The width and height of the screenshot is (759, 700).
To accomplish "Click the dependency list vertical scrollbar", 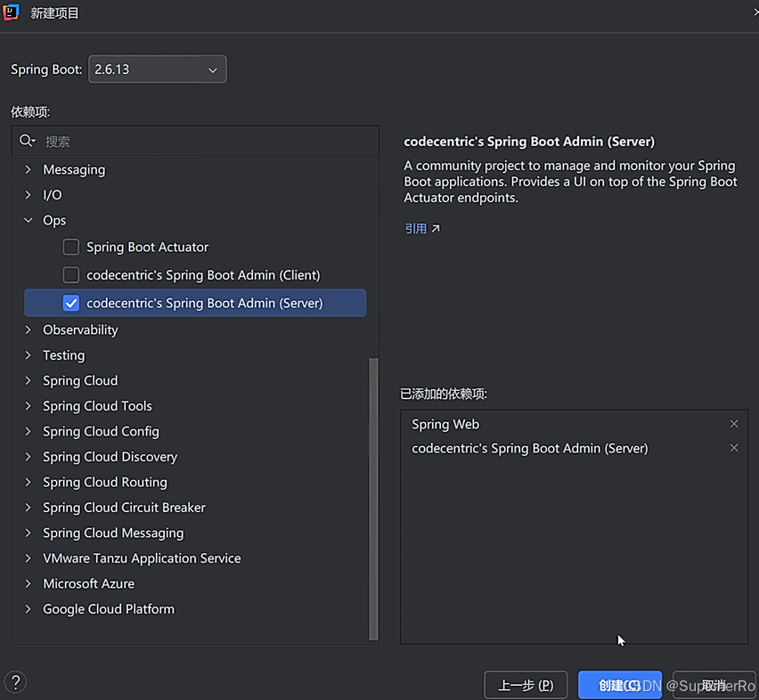I will 373,499.
